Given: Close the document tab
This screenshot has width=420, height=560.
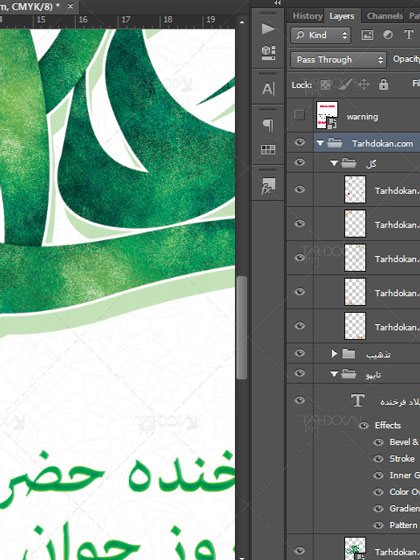Looking at the screenshot, I should (x=70, y=6).
